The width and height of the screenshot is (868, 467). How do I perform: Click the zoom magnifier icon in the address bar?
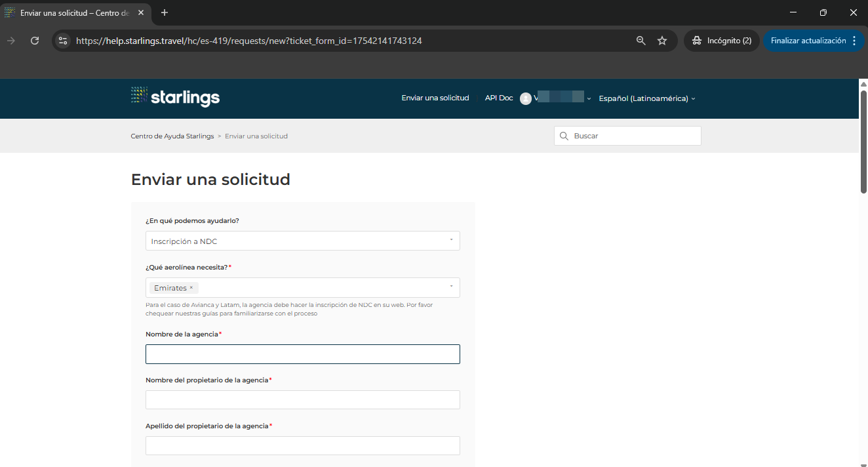(x=641, y=41)
